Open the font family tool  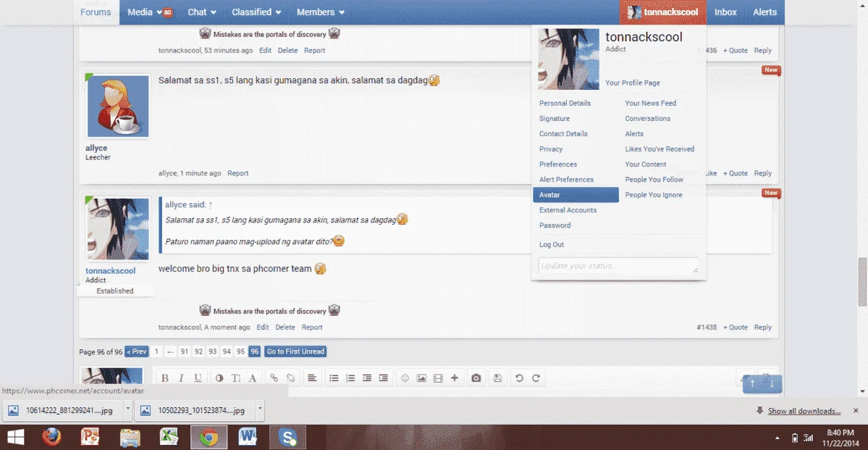253,378
